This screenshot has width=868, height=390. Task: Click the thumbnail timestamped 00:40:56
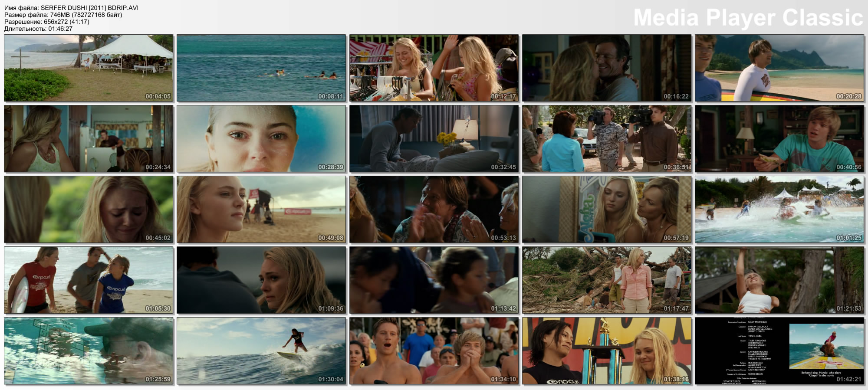[x=779, y=139]
